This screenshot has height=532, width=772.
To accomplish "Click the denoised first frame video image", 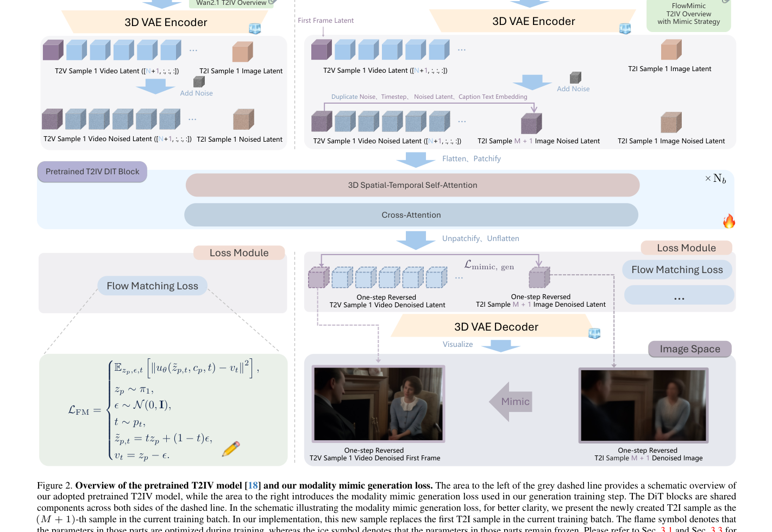I will click(x=378, y=404).
